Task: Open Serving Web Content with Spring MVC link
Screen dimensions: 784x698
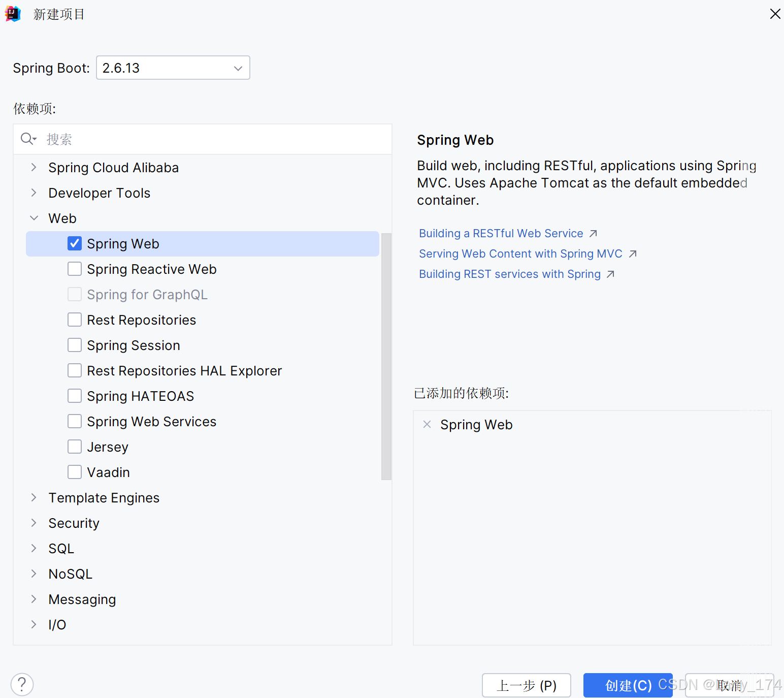Action: point(520,254)
